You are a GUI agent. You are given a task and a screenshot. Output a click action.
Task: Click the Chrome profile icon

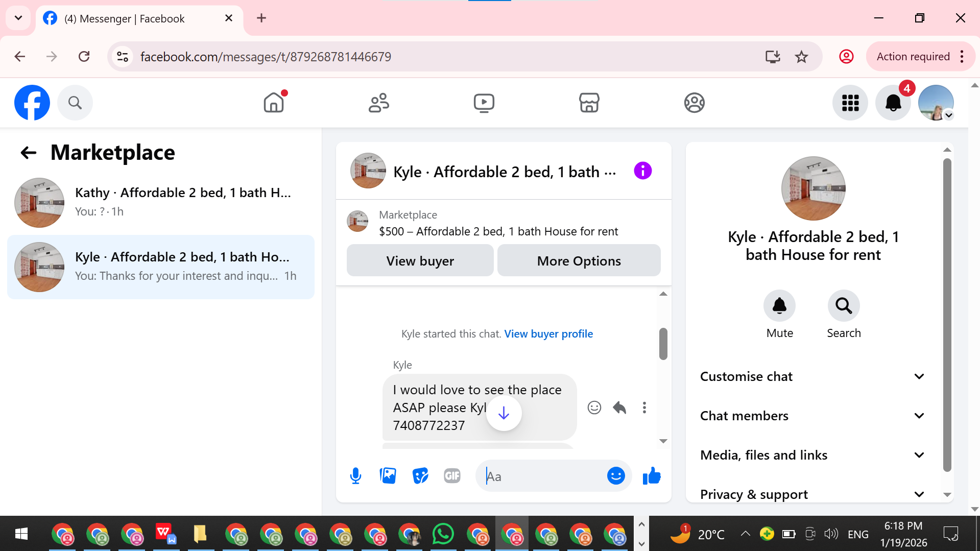point(846,57)
